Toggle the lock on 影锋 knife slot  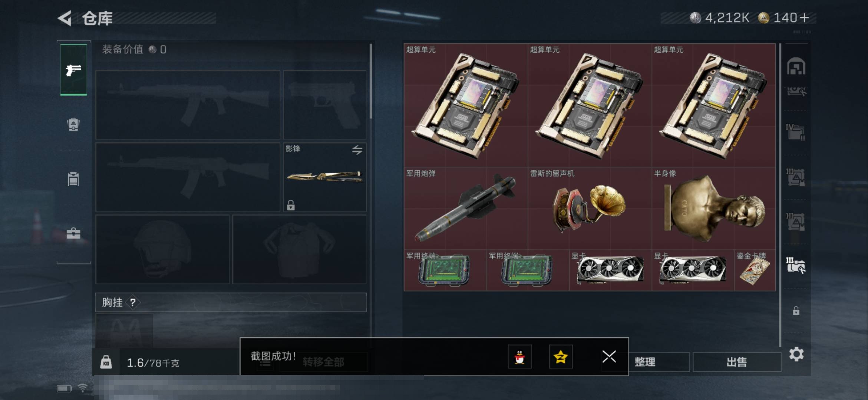coord(291,205)
